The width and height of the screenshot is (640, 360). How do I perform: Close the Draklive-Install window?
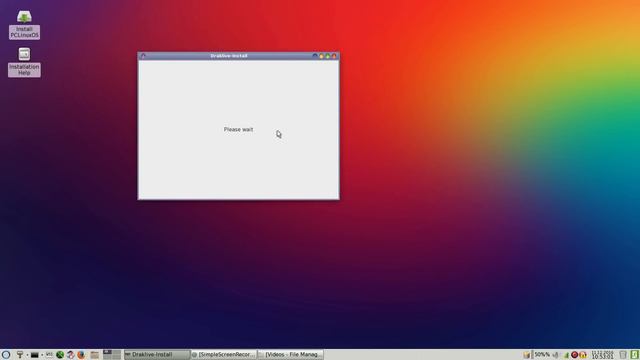click(334, 56)
